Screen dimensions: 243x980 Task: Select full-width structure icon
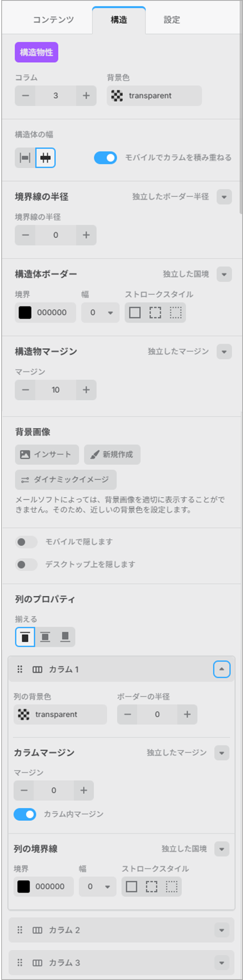(x=25, y=158)
